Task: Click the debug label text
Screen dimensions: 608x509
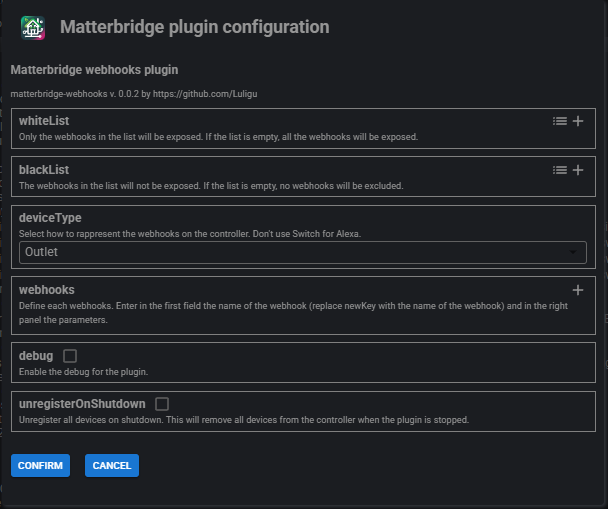Action: point(36,356)
